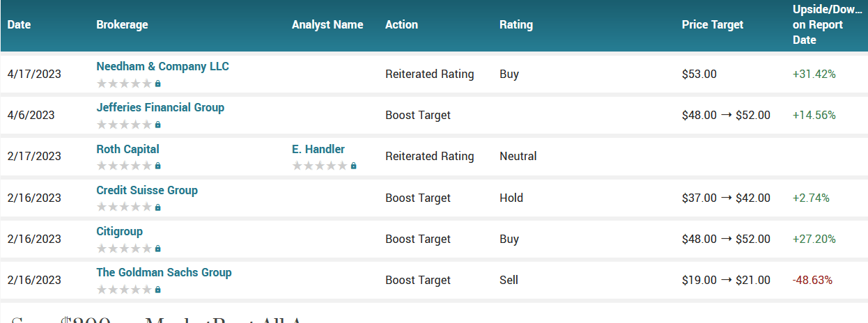The height and width of the screenshot is (323, 868).
Task: Click lock icon under Credit Suisse Group
Action: 158,207
